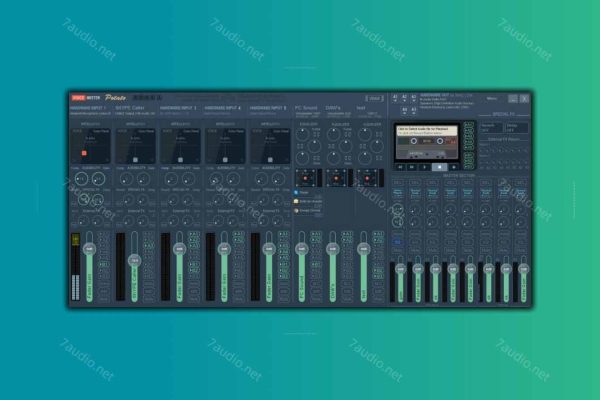Toggle A1 bus on PC Sound strip

pyautogui.click(x=316, y=234)
